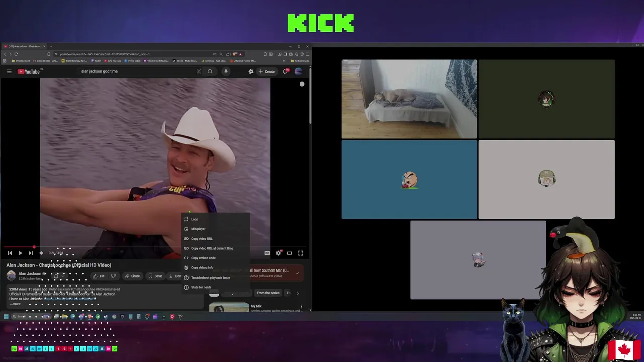Enter fullscreen on the video player
The height and width of the screenshot is (362, 644).
301,253
